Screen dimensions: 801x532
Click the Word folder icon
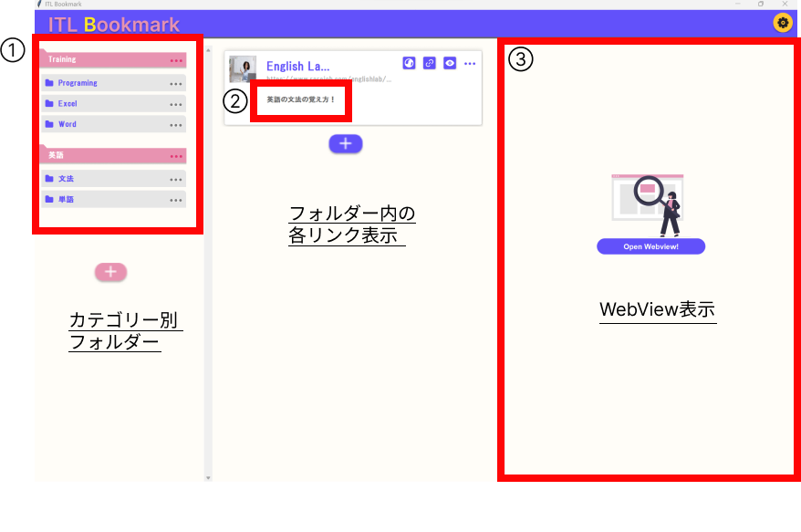[x=49, y=124]
